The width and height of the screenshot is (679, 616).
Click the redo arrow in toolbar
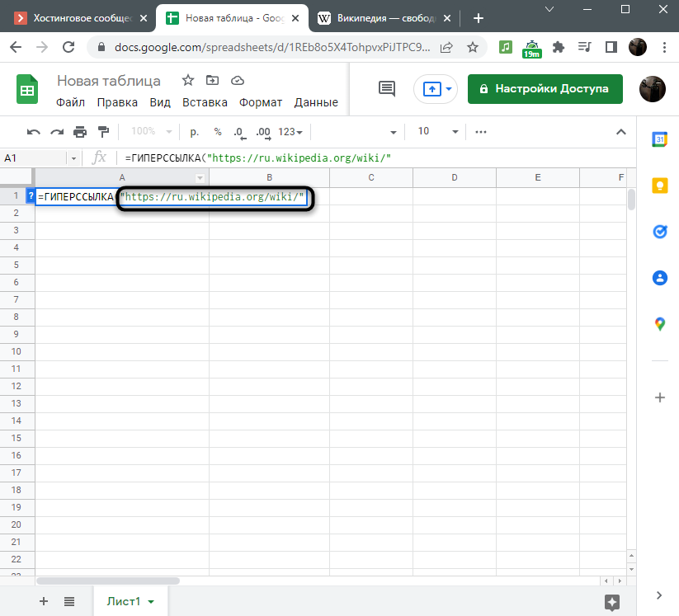tap(57, 132)
